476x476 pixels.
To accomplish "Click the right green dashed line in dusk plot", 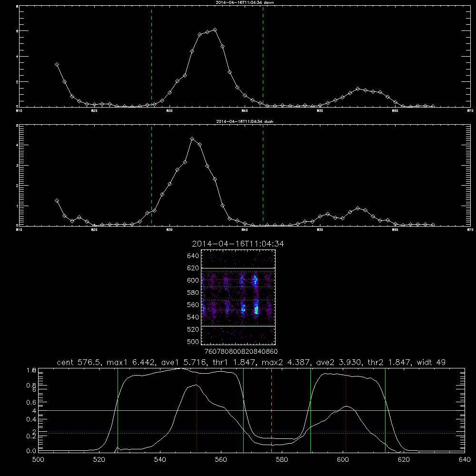I will point(263,176).
